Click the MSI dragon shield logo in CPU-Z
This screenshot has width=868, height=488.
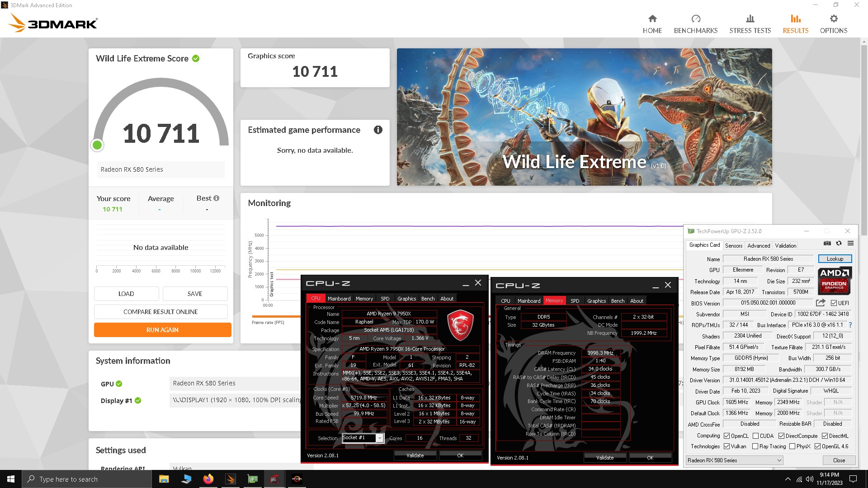click(x=460, y=325)
